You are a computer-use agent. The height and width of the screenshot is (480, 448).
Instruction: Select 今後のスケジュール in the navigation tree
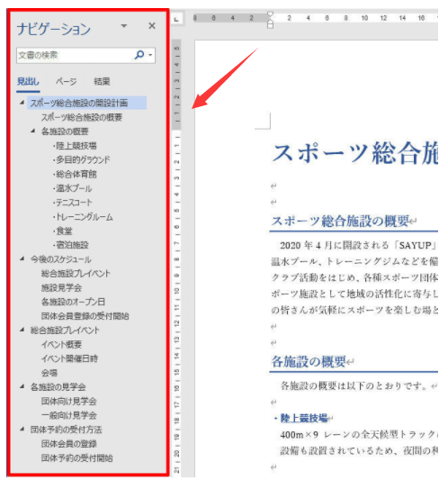(x=60, y=259)
